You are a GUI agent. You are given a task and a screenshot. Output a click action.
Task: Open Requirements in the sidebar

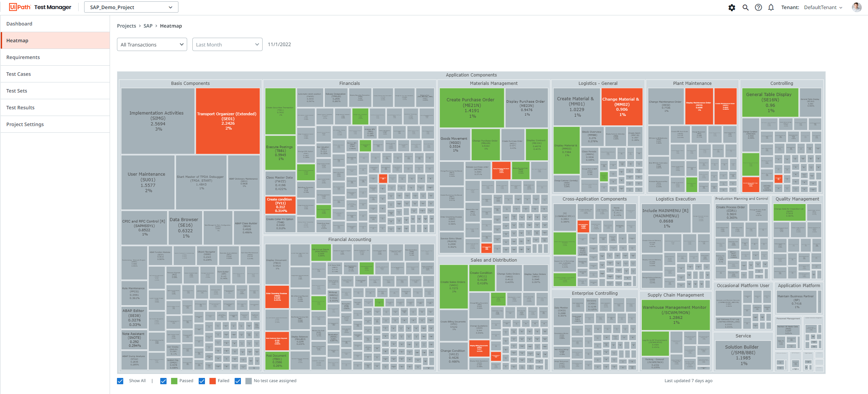point(55,57)
